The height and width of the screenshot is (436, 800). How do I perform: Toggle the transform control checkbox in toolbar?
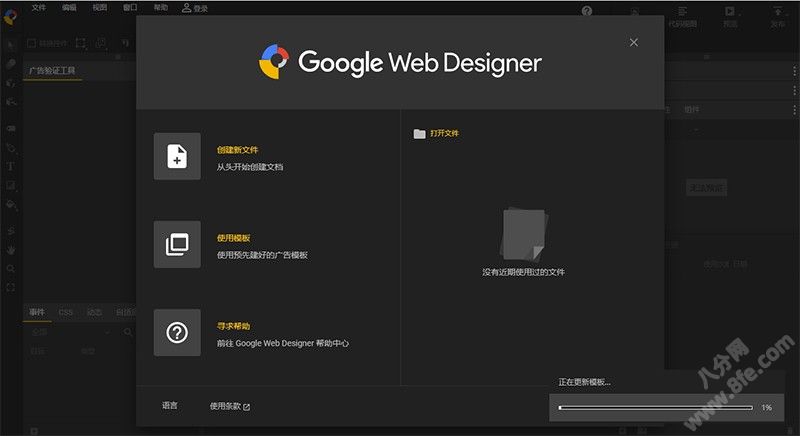(x=32, y=44)
